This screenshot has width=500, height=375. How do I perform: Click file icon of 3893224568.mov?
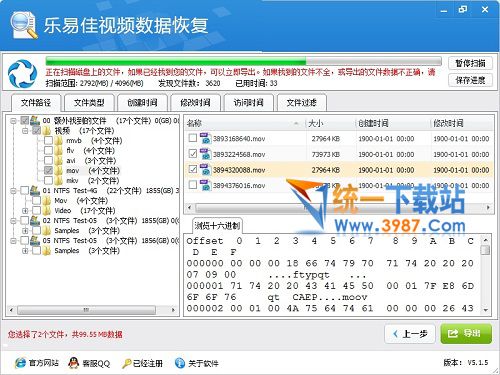click(x=205, y=154)
